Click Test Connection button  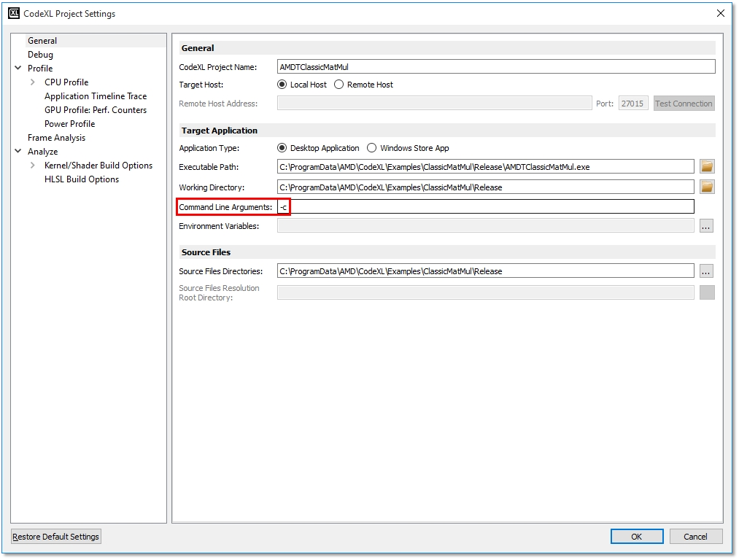click(684, 104)
